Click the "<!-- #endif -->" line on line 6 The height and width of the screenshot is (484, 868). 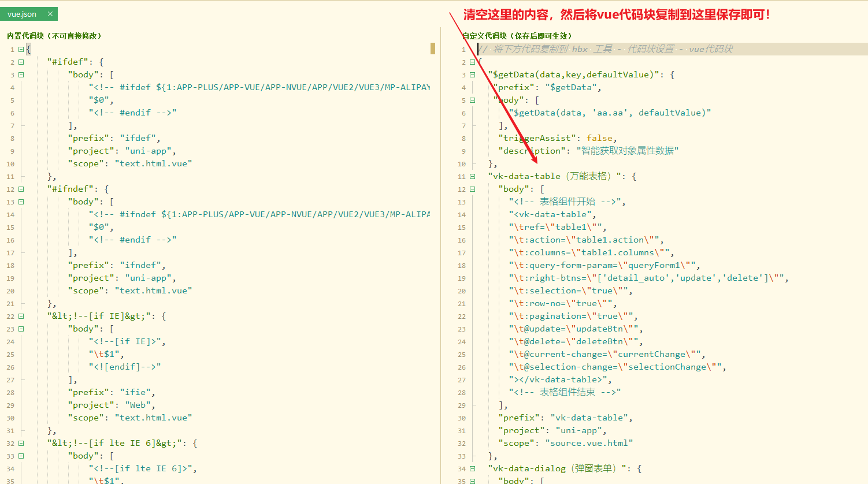tap(132, 113)
